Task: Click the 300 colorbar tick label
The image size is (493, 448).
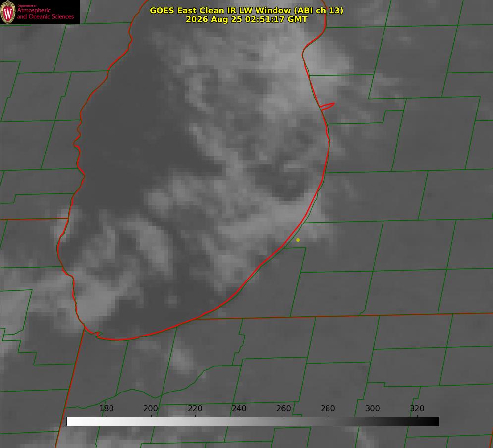Action: (373, 408)
